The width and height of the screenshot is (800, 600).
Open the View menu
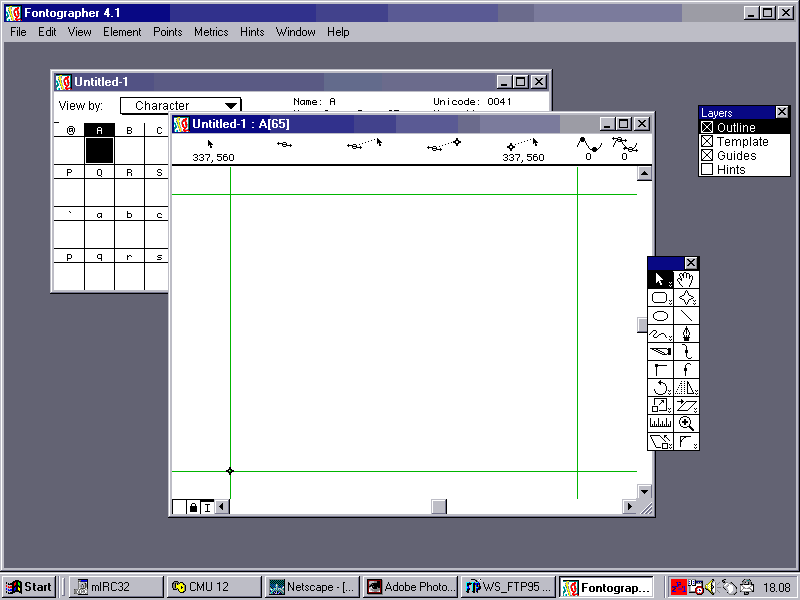80,32
